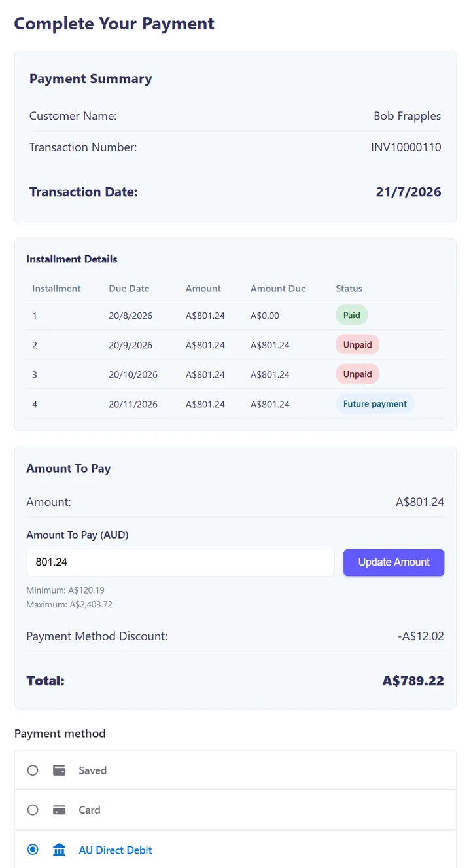The height and width of the screenshot is (868, 471).
Task: Click the Unpaid badge for 20/9/2026 installment
Action: 357,344
